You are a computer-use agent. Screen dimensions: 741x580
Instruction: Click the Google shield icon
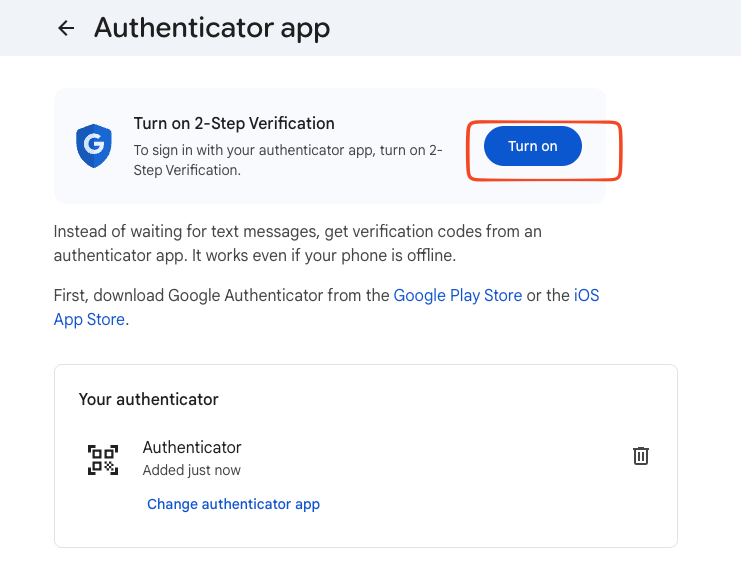[94, 146]
